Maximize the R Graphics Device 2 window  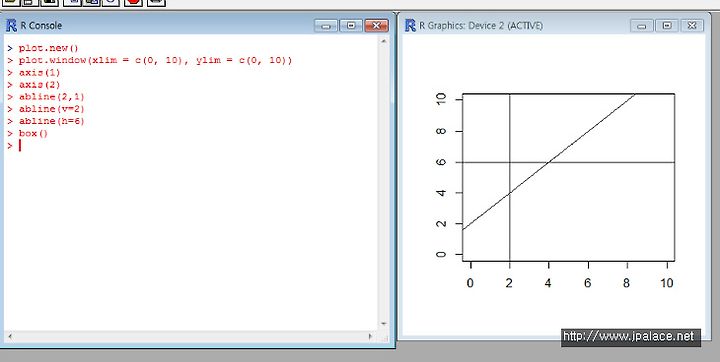pos(667,26)
